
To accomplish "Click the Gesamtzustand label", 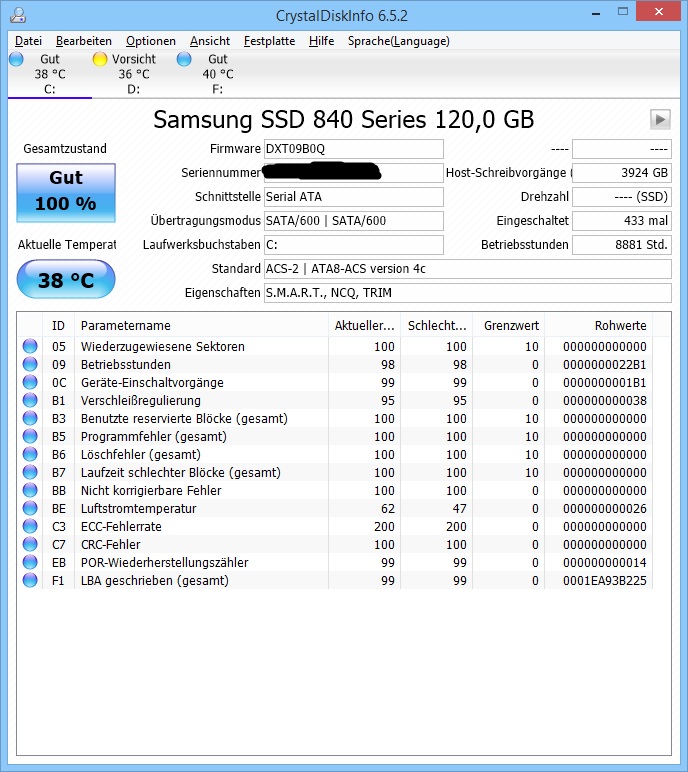I will pyautogui.click(x=65, y=149).
